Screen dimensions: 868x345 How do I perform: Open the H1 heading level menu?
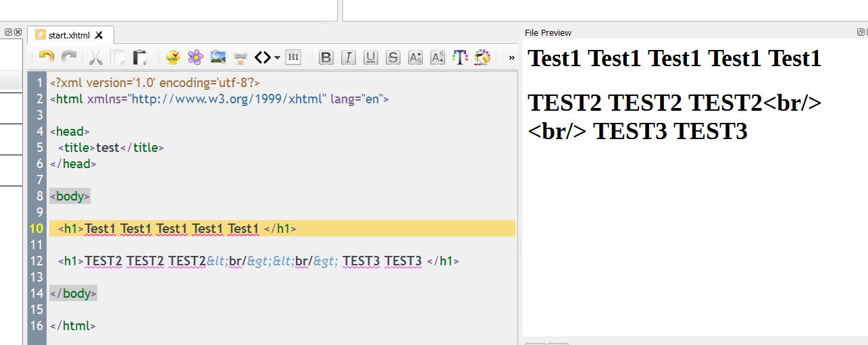(x=293, y=57)
